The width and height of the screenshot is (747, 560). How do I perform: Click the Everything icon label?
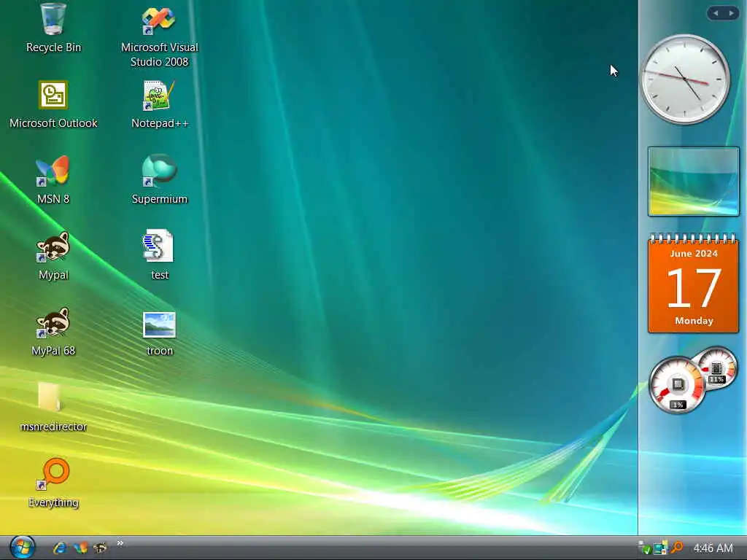53,502
